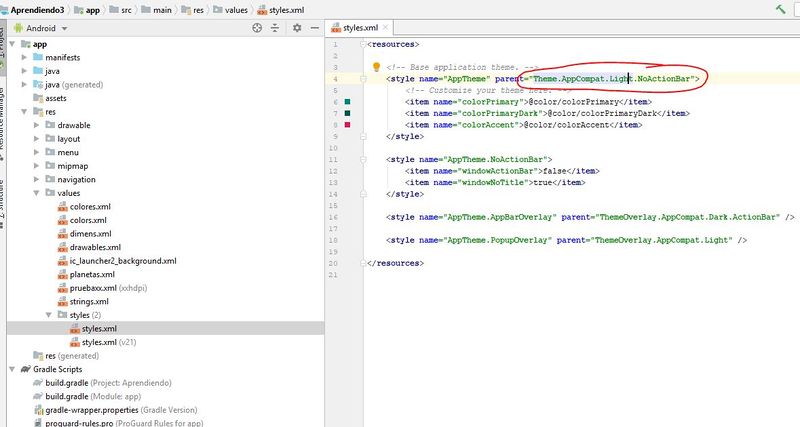Hide the Project panel with minus icon
Image resolution: width=800 pixels, height=427 pixels.
coord(315,28)
